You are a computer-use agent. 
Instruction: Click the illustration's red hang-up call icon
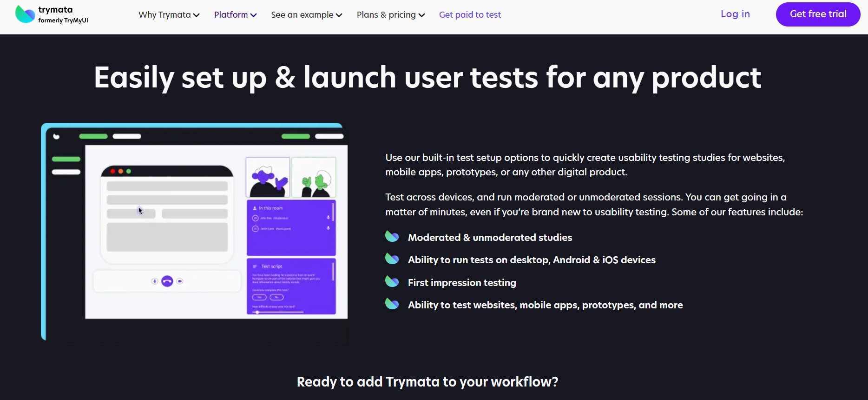[x=167, y=281]
